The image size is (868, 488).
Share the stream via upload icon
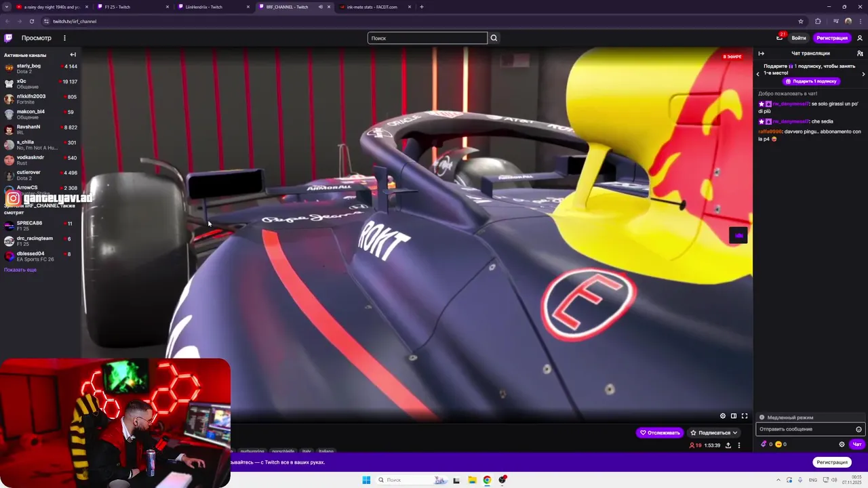728,445
